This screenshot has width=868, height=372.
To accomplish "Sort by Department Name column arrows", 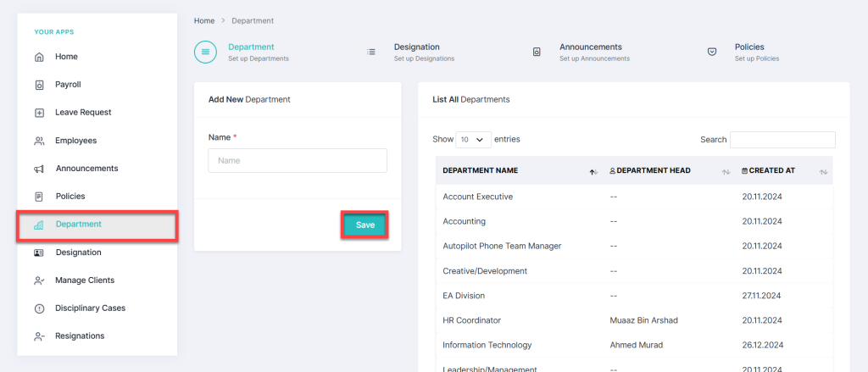I will pos(593,172).
